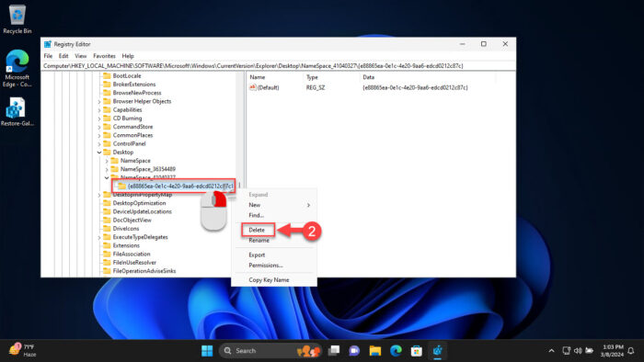The height and width of the screenshot is (362, 644).
Task: Expand the NameSpace_36354489 key
Action: point(107,169)
